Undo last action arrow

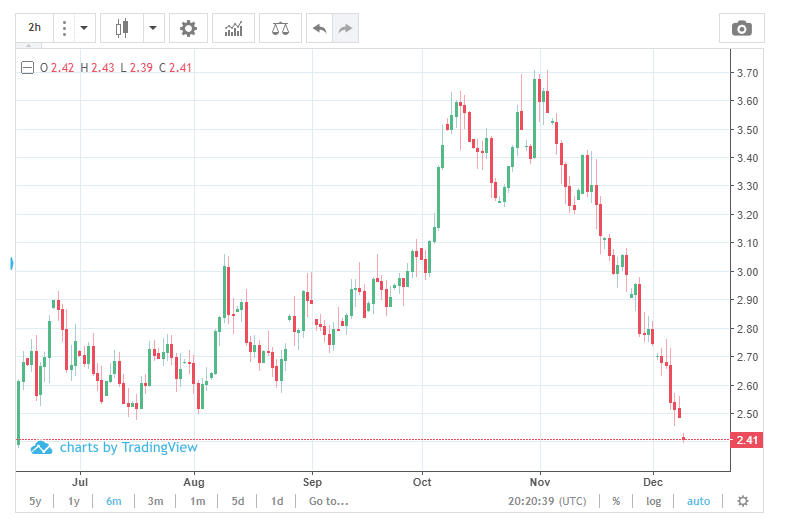click(319, 28)
